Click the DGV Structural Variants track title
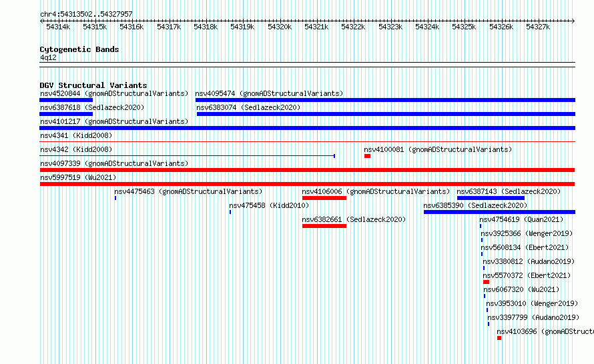The width and height of the screenshot is (594, 364). point(93,85)
